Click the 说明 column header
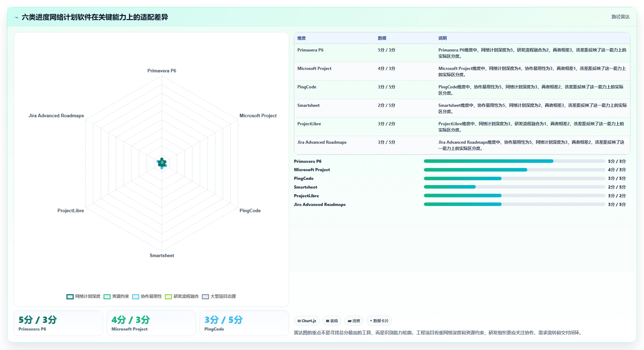 pos(442,38)
